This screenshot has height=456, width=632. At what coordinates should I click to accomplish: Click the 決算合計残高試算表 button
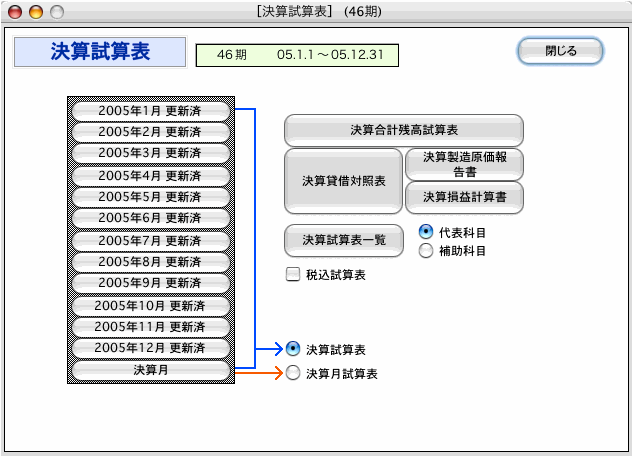pos(404,130)
